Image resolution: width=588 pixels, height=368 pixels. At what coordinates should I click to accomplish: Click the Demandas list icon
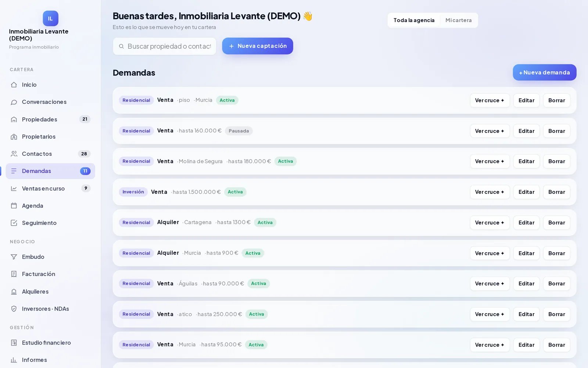[14, 171]
